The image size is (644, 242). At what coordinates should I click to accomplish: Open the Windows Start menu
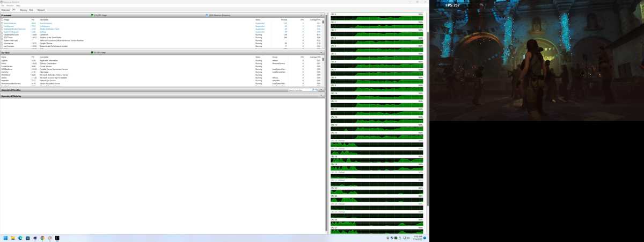click(5, 238)
